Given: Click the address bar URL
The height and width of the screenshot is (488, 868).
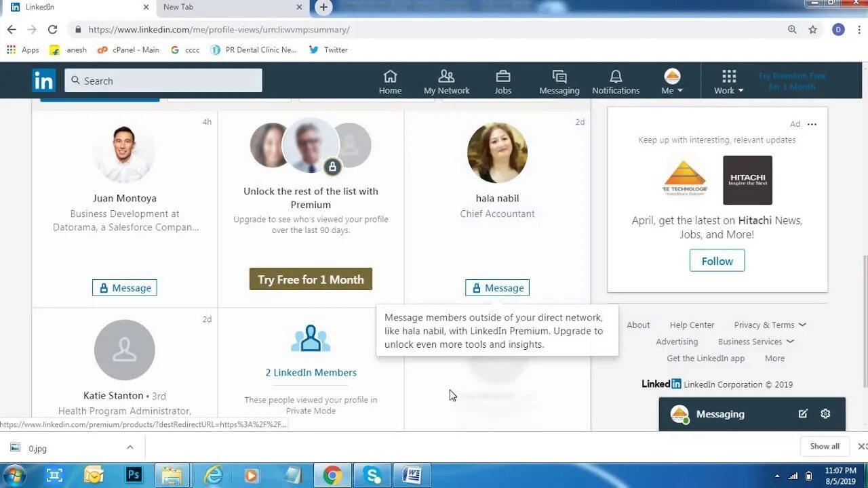Looking at the screenshot, I should tap(219, 30).
